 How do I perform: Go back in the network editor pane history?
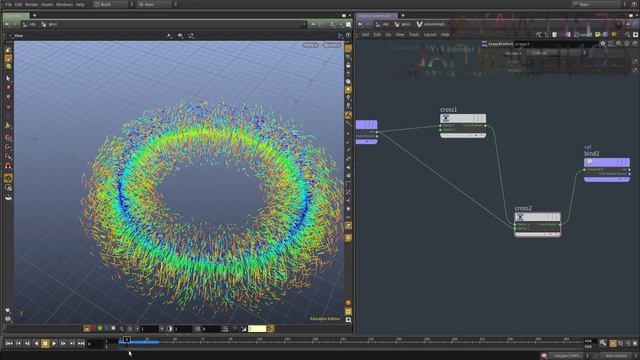coord(360,24)
